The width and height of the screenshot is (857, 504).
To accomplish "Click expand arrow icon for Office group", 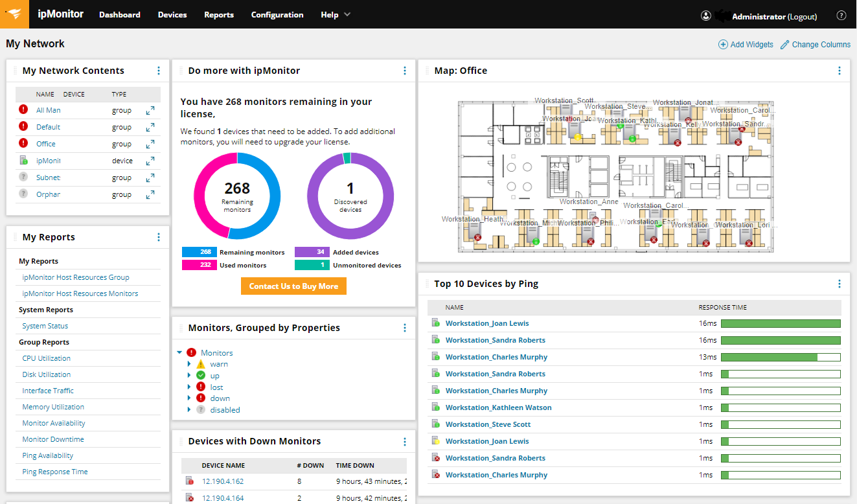I will click(x=150, y=144).
